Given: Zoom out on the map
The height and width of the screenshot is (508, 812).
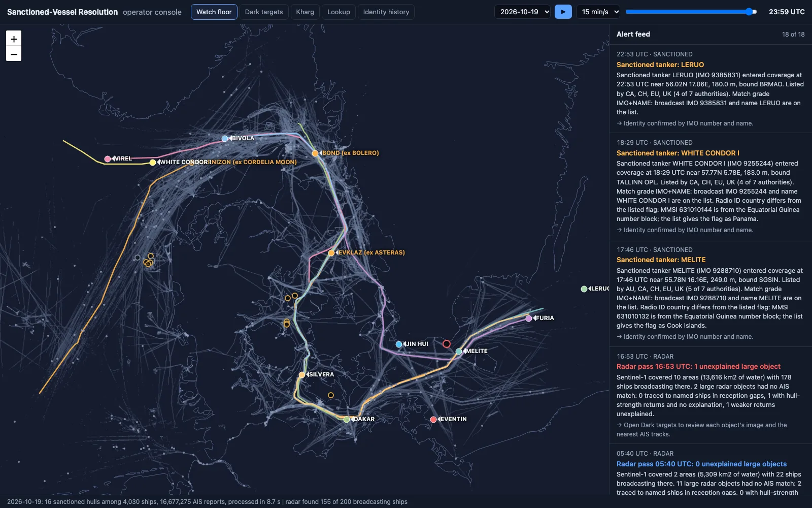Looking at the screenshot, I should pos(14,54).
